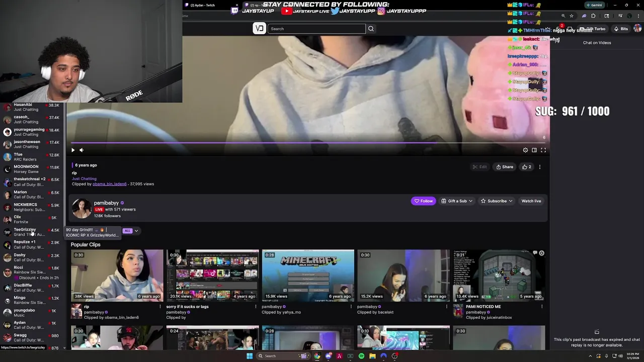Open the browse icon left of search
The image size is (644, 362).
259,29
